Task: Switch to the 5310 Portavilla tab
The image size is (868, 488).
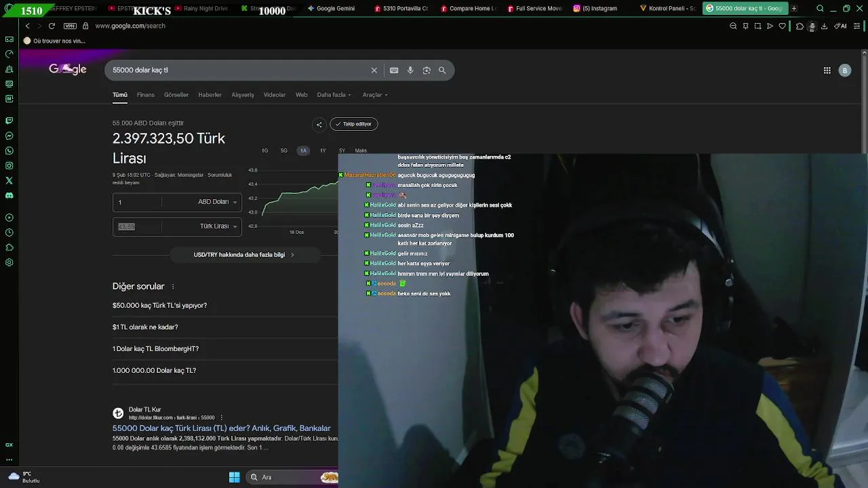Action: (401, 8)
